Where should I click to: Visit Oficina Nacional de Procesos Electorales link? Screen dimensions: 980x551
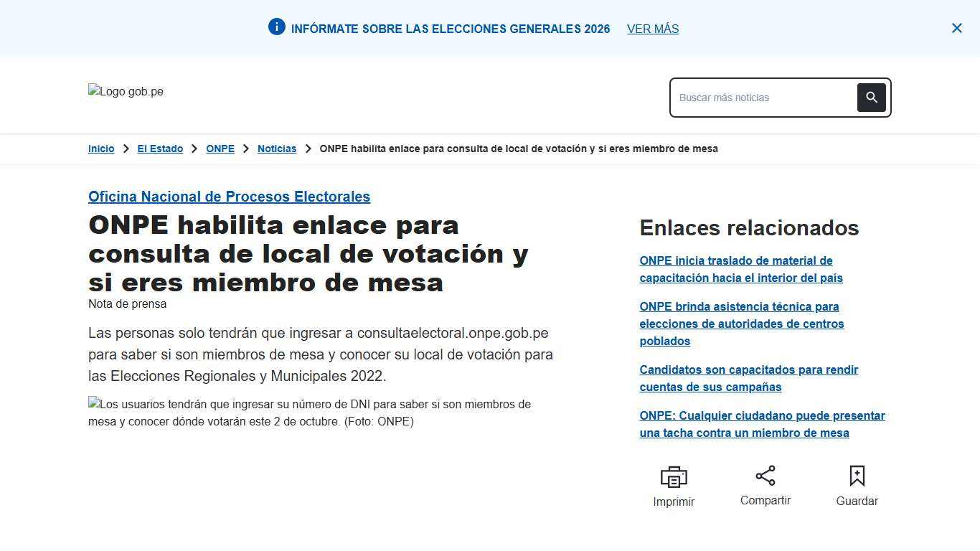(229, 196)
